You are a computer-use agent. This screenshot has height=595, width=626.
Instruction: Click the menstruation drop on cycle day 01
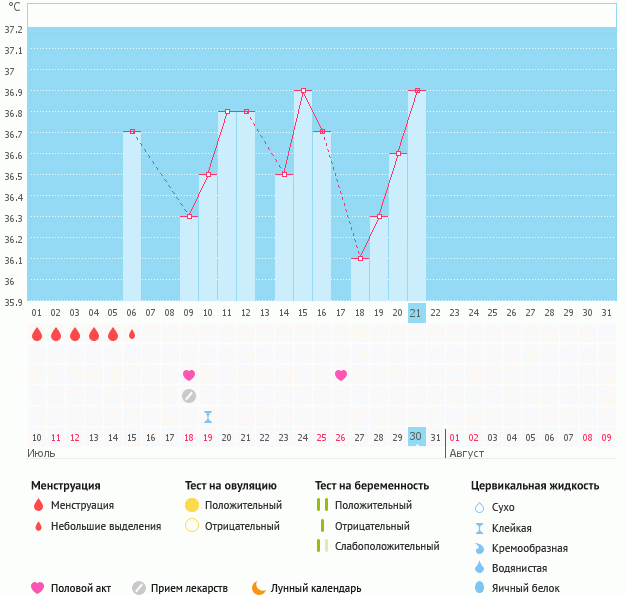[37, 334]
